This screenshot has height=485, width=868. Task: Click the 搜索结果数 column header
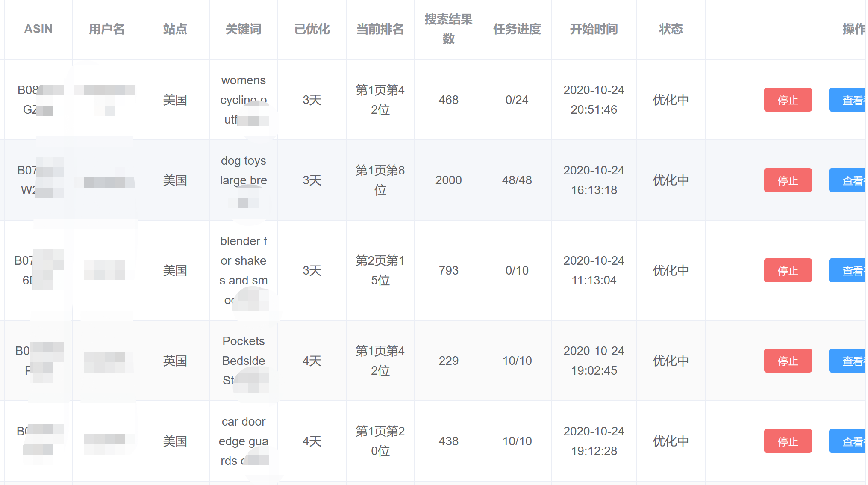[x=449, y=29]
